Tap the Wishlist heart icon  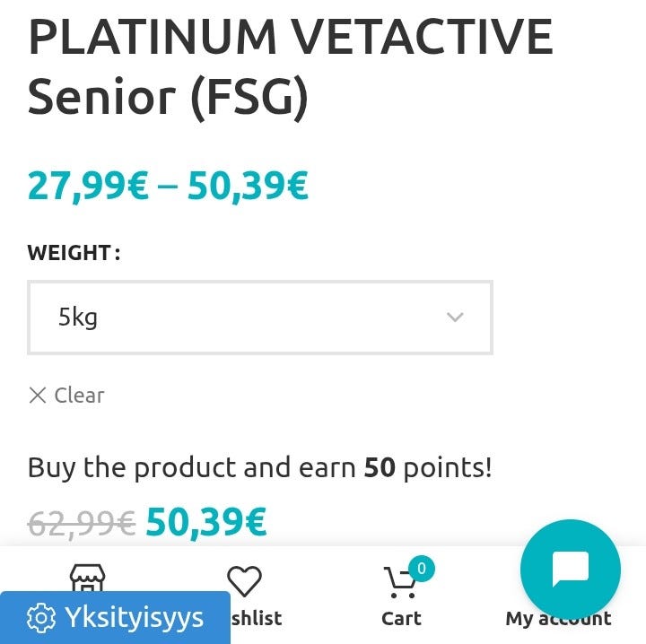[243, 581]
